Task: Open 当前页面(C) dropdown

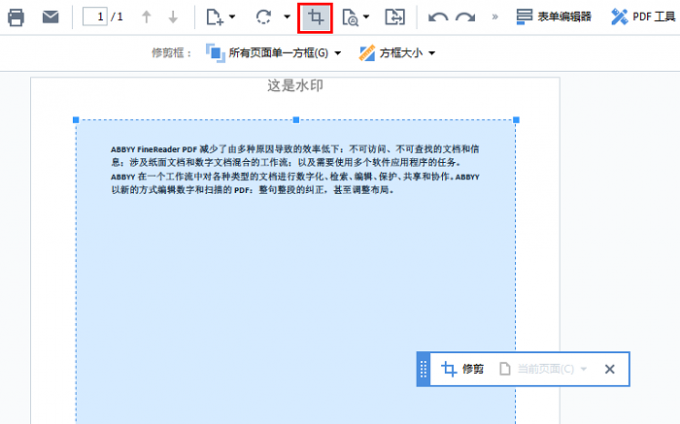Action: click(543, 369)
